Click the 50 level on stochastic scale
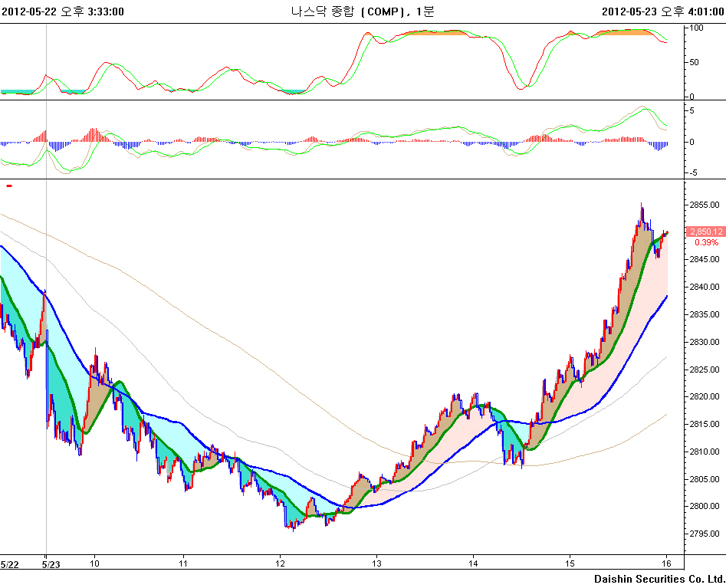Screen dimensions: 726x588 (695, 62)
